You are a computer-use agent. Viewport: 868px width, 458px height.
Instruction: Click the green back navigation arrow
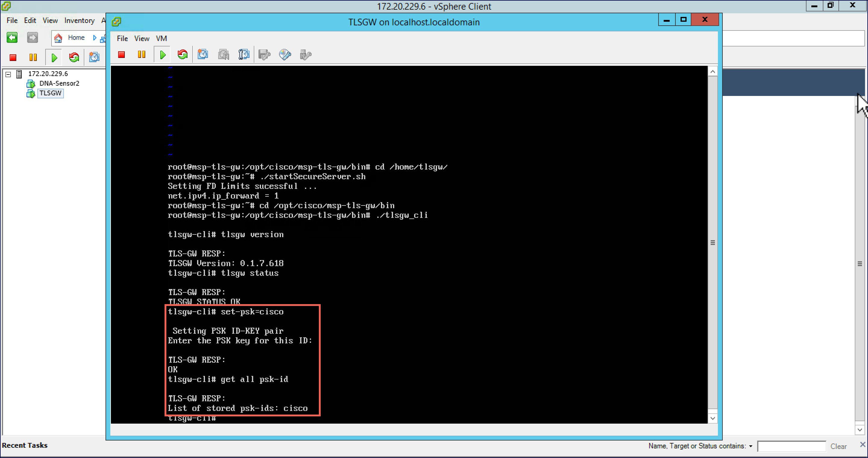click(12, 37)
